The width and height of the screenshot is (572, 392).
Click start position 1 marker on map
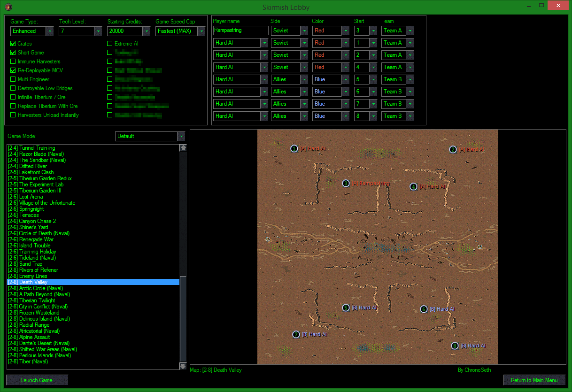[x=294, y=149]
